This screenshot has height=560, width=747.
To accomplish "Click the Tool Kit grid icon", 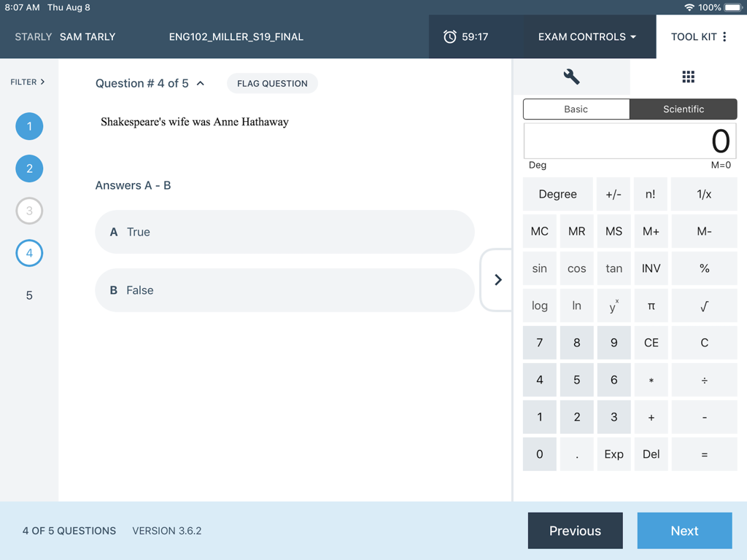I will (x=689, y=77).
